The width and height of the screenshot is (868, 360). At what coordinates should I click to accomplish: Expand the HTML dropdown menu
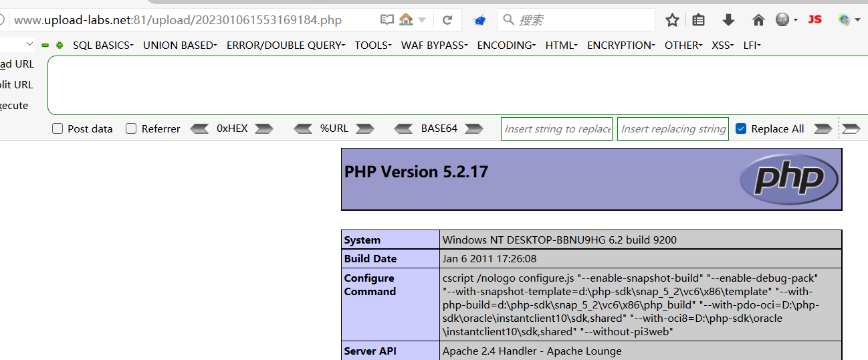(x=562, y=46)
